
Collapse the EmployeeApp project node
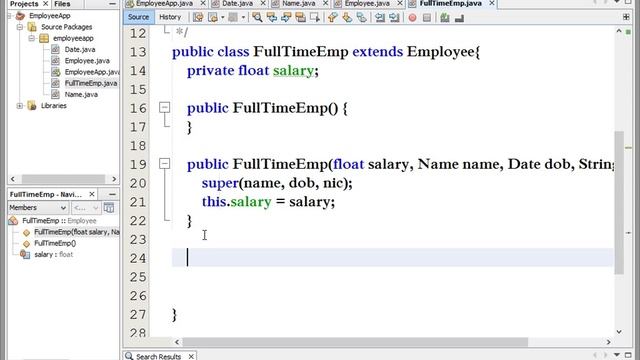tap(10, 16)
